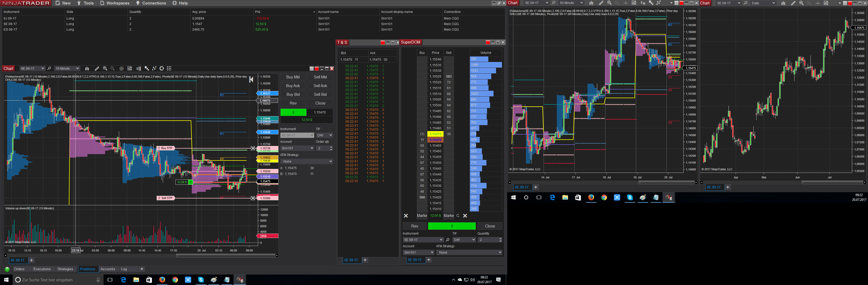Open data box in 60 Minute chart
This screenshot has width=868, height=285.
634,3
